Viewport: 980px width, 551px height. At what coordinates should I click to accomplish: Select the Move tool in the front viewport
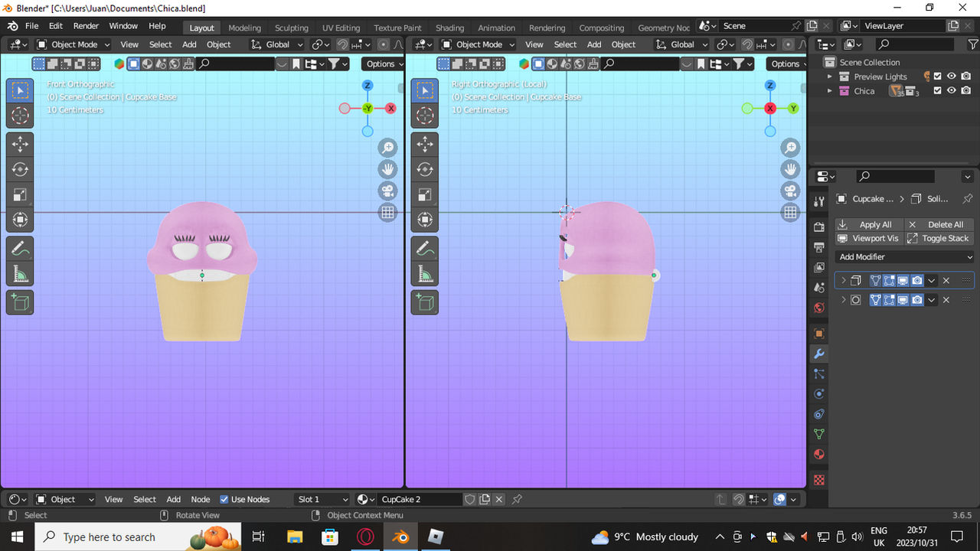[x=20, y=143]
